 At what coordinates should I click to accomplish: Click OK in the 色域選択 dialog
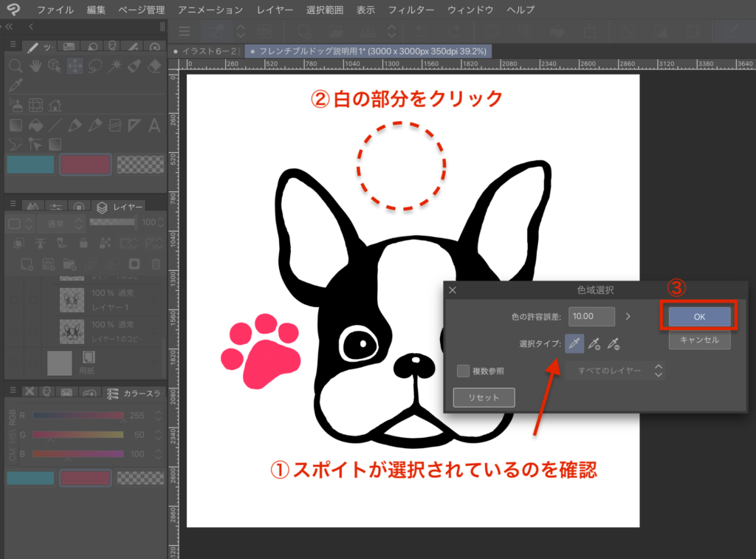tap(700, 317)
